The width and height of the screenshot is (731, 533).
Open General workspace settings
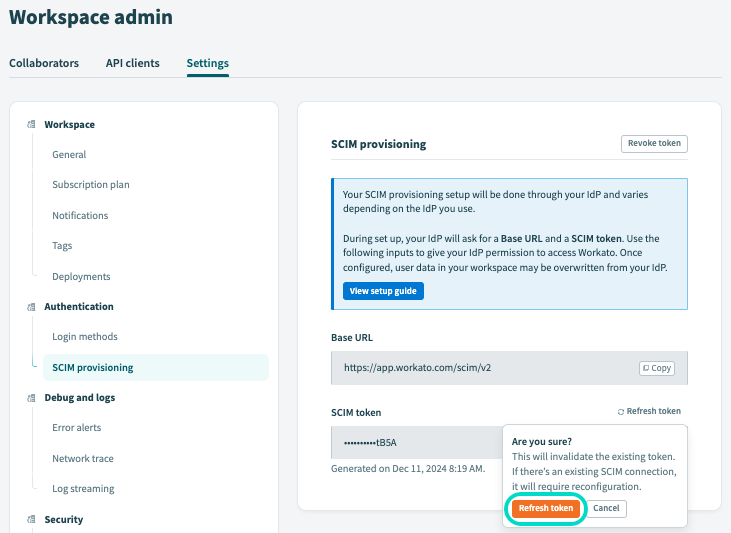coord(69,154)
